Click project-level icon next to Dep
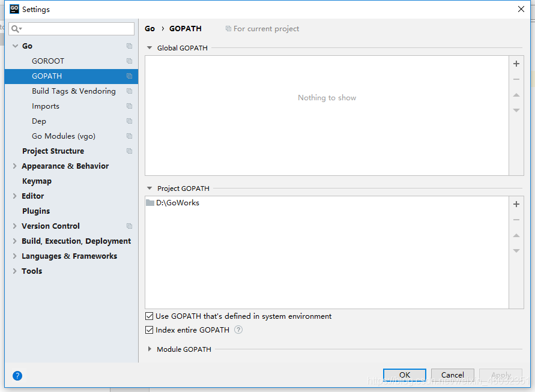The width and height of the screenshot is (535, 392). click(129, 121)
